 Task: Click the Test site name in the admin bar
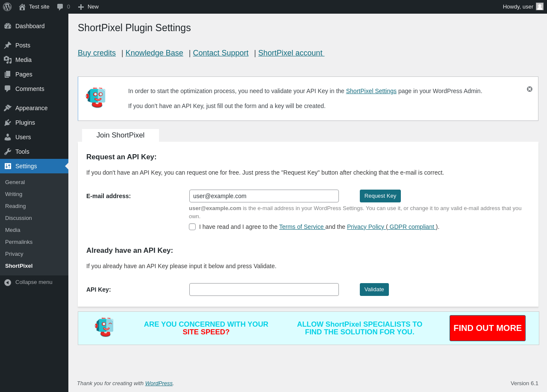coord(39,7)
